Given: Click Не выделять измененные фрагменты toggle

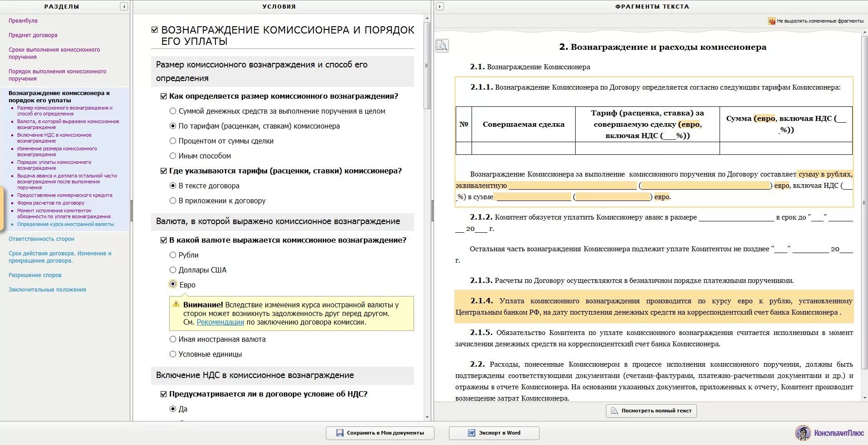Looking at the screenshot, I should (x=816, y=21).
